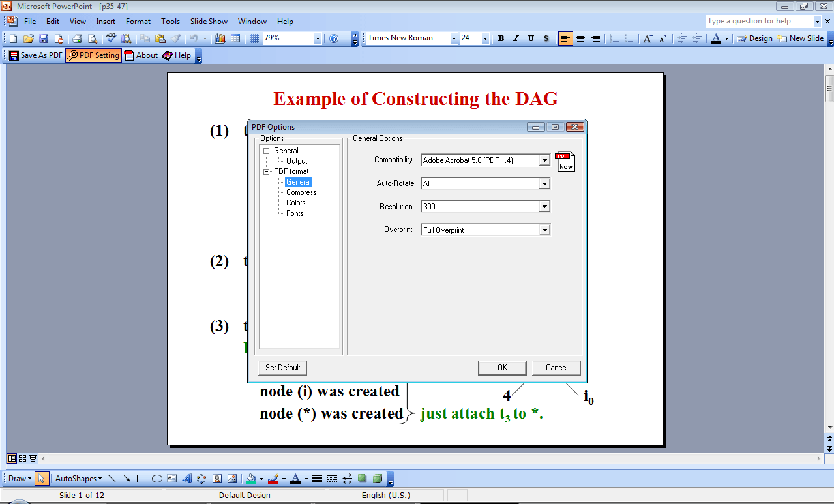Insert a diagram or organization chart

coord(202,479)
